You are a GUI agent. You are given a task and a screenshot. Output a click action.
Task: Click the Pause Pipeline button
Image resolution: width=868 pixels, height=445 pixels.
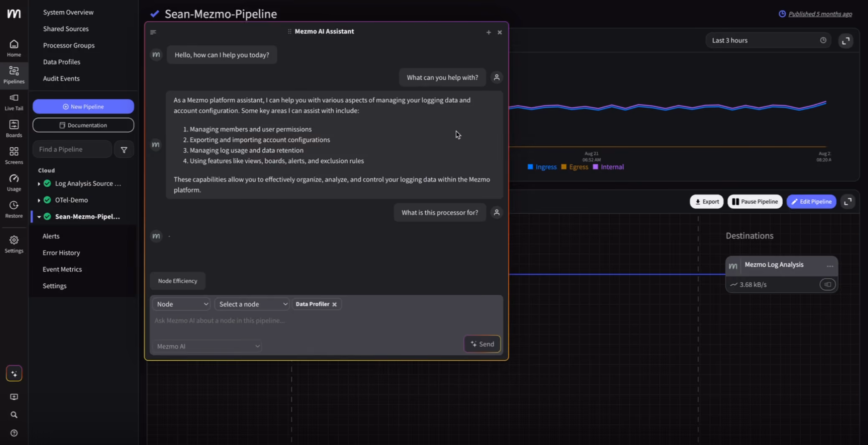coord(755,201)
